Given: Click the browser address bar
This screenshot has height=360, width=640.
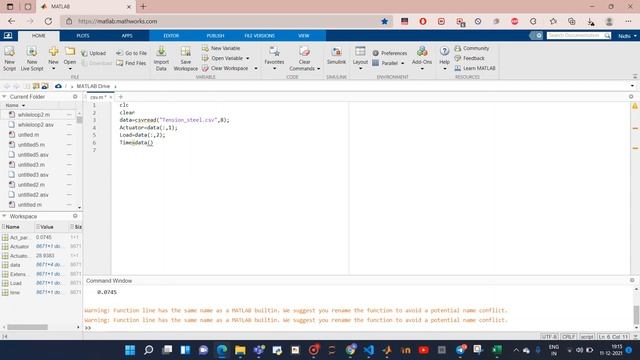Looking at the screenshot, I should tap(227, 21).
